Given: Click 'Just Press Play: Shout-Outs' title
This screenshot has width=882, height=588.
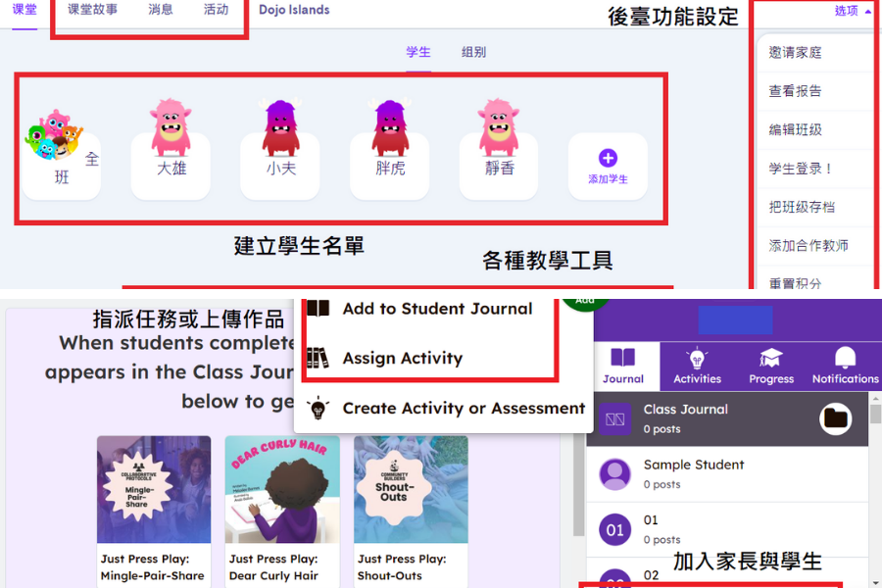Looking at the screenshot, I should pyautogui.click(x=402, y=567).
